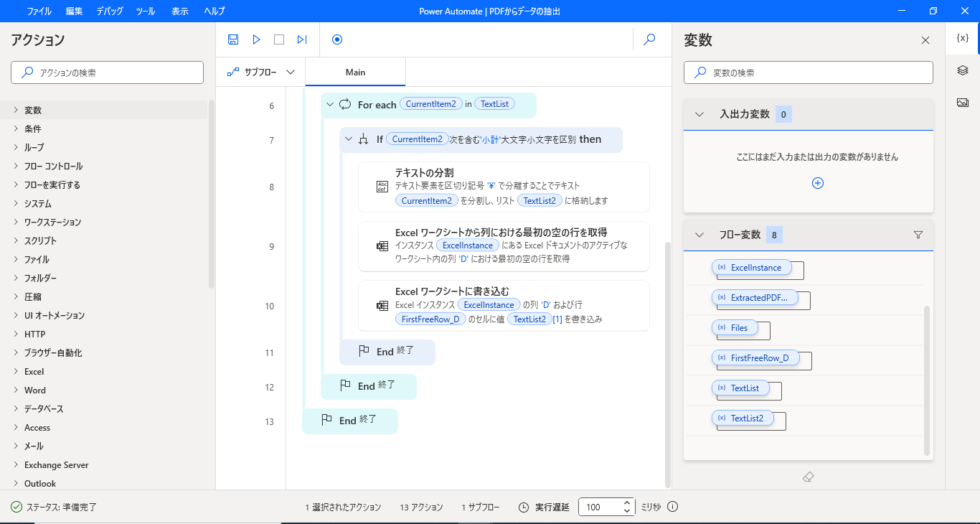Click the For each loop icon

[x=345, y=104]
